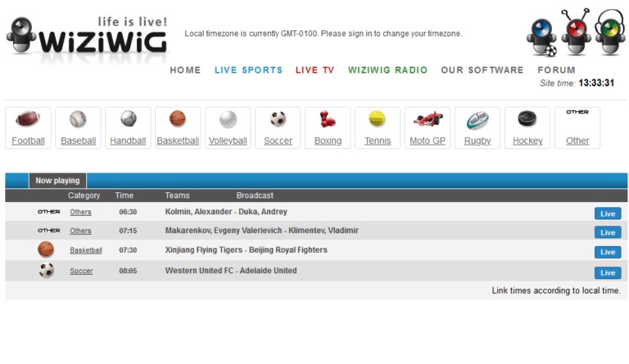Click the Others category link in the 07:15 row

pyautogui.click(x=80, y=231)
